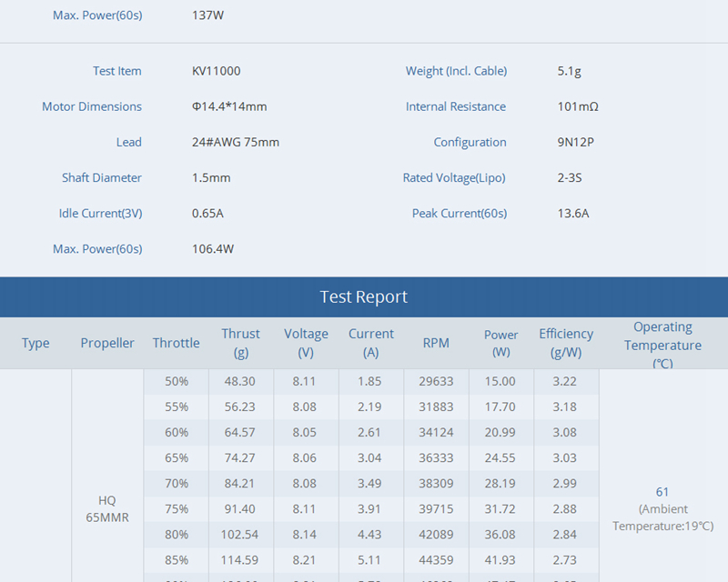The image size is (728, 582).
Task: Click the Propeller column header
Action: click(107, 343)
